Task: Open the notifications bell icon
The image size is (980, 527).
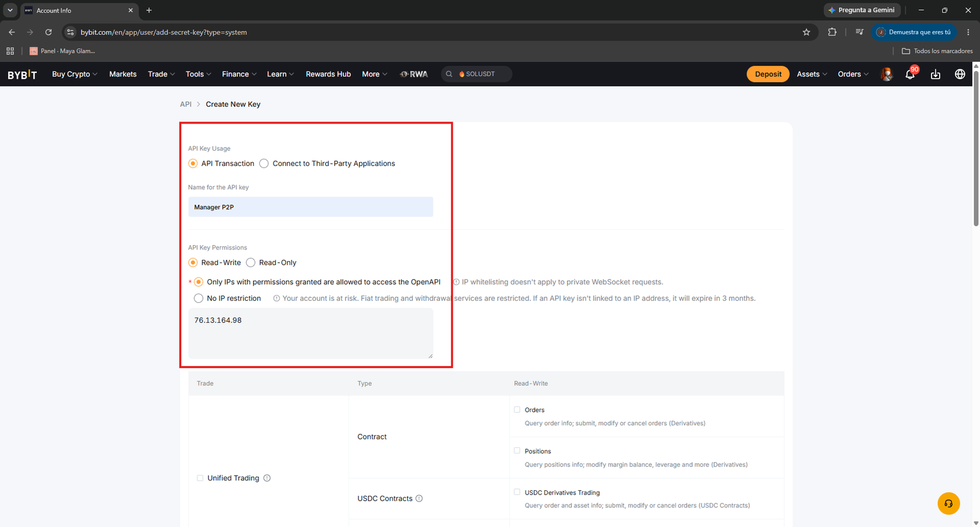Action: pos(910,74)
